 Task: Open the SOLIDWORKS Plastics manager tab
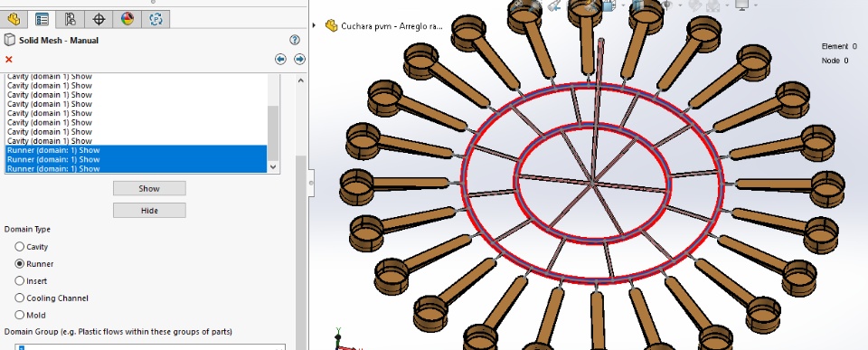[156, 19]
